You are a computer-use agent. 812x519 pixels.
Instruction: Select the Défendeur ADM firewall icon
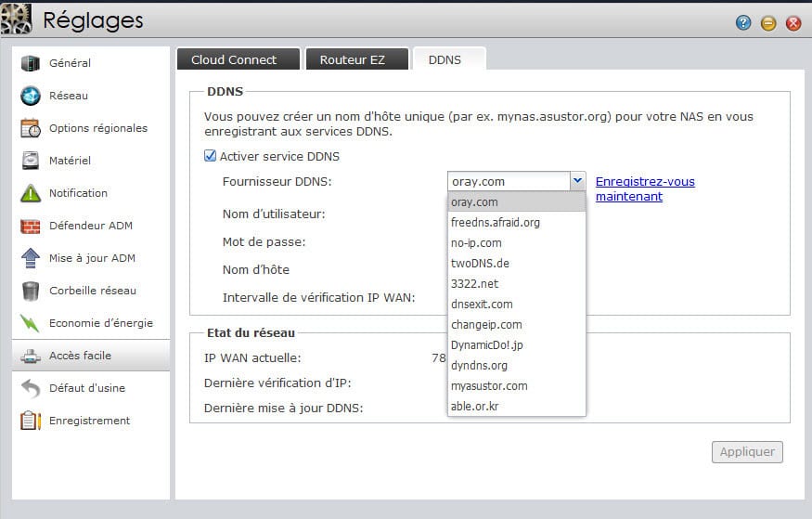30,226
